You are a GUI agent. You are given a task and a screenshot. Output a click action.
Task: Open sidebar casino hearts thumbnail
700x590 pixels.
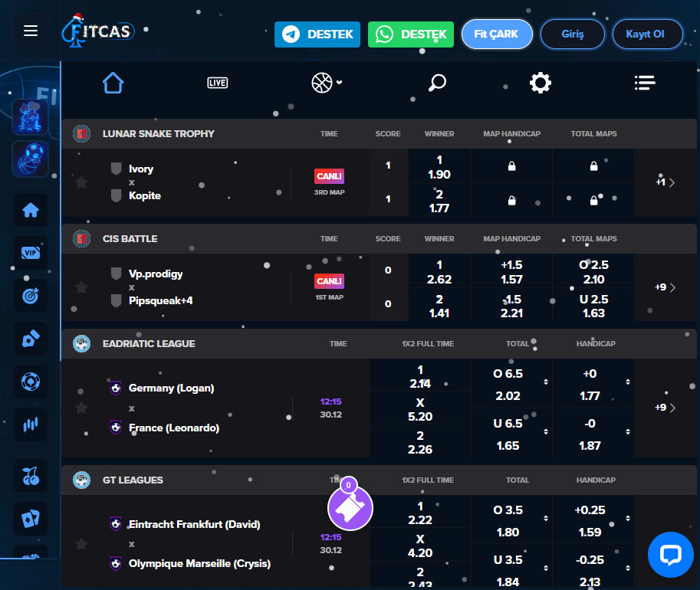pyautogui.click(x=31, y=117)
